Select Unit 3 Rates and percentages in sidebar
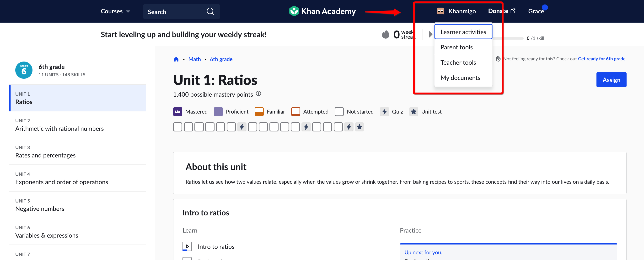Image resolution: width=644 pixels, height=260 pixels. pos(45,155)
